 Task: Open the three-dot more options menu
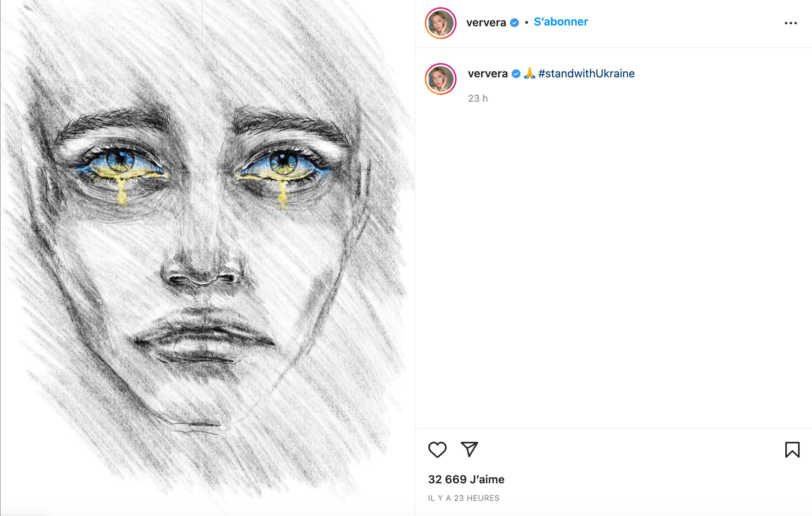click(790, 23)
